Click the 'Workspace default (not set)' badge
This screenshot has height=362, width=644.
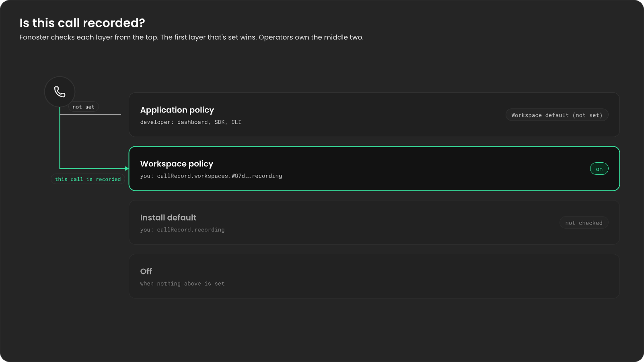[557, 115]
